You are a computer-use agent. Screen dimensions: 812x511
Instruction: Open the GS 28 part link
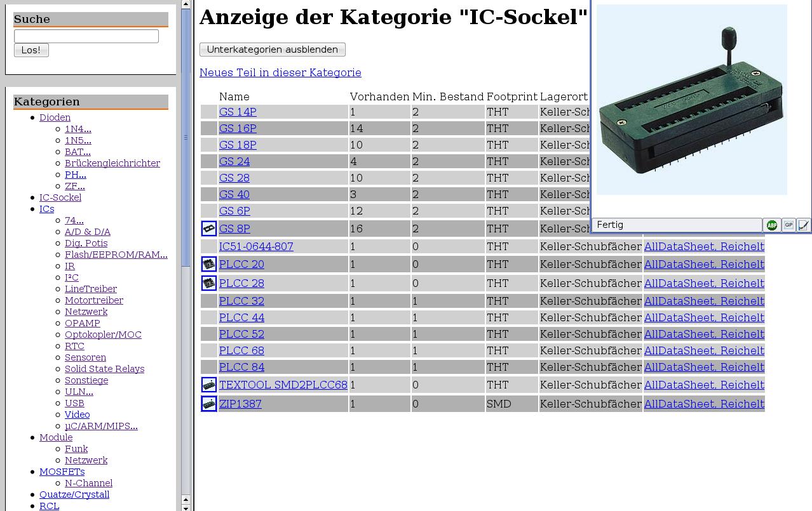(x=234, y=178)
